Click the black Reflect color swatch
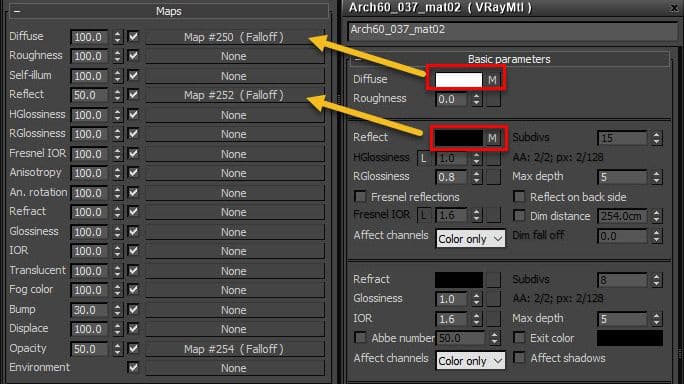 [459, 138]
